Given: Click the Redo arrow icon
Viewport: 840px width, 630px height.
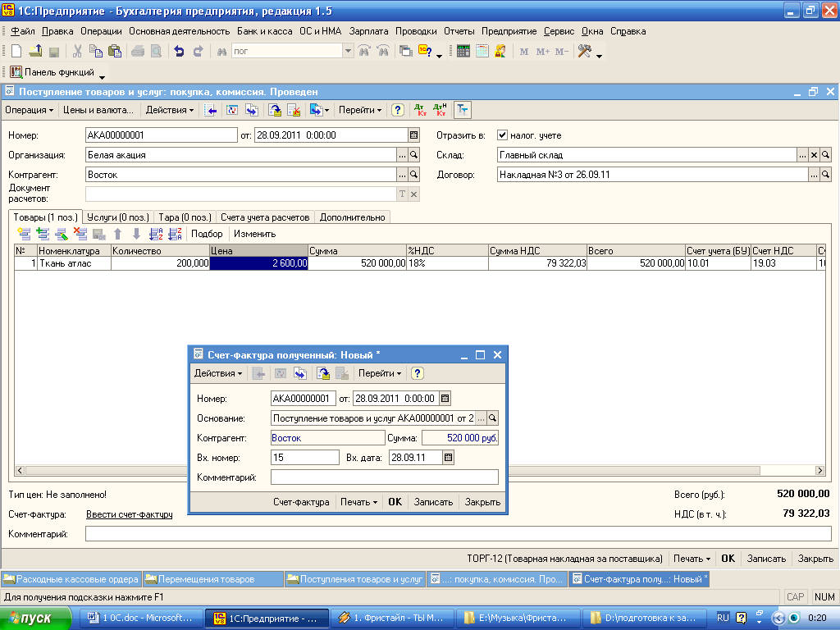Looking at the screenshot, I should pyautogui.click(x=199, y=51).
